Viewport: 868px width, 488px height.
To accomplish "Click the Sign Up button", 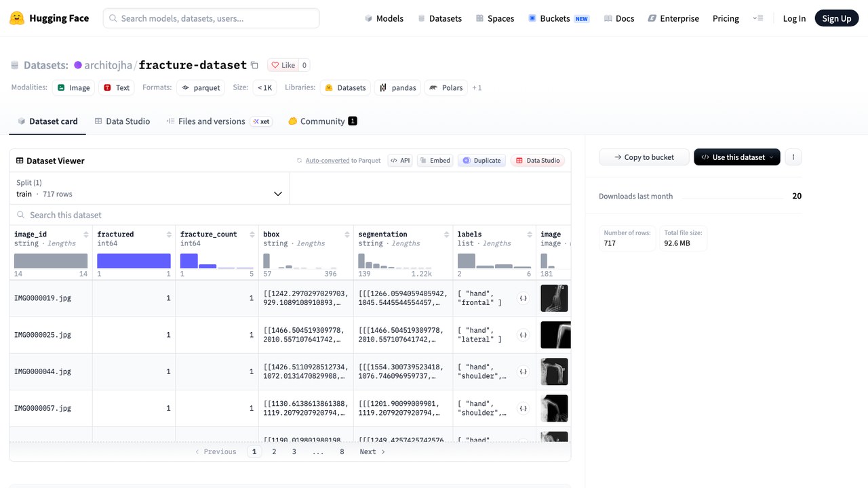I will pos(837,18).
